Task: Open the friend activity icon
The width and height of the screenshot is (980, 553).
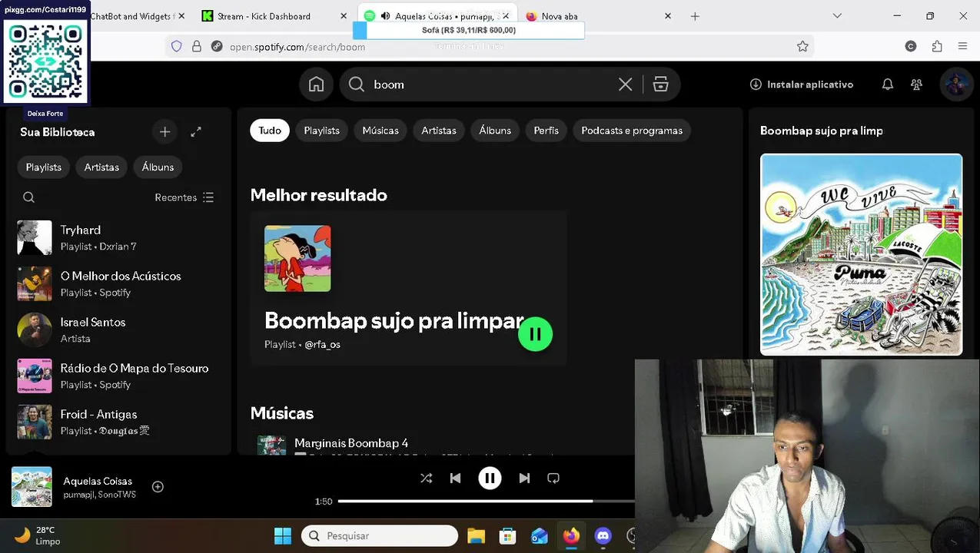Action: pos(916,84)
